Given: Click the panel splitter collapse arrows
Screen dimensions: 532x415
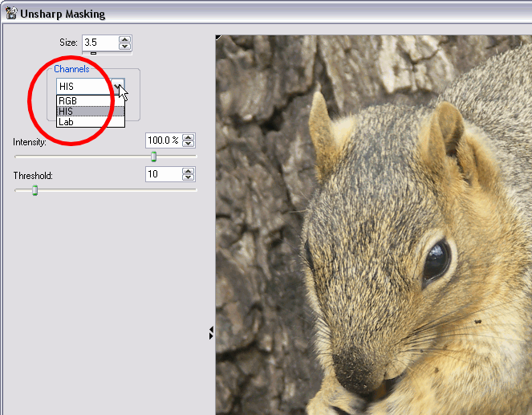Looking at the screenshot, I should coord(210,332).
